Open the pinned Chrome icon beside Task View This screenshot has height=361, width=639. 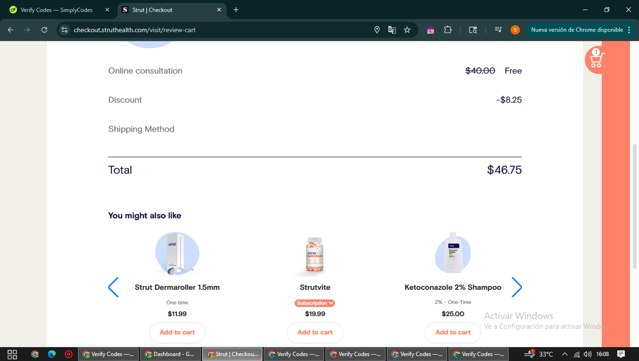35,354
